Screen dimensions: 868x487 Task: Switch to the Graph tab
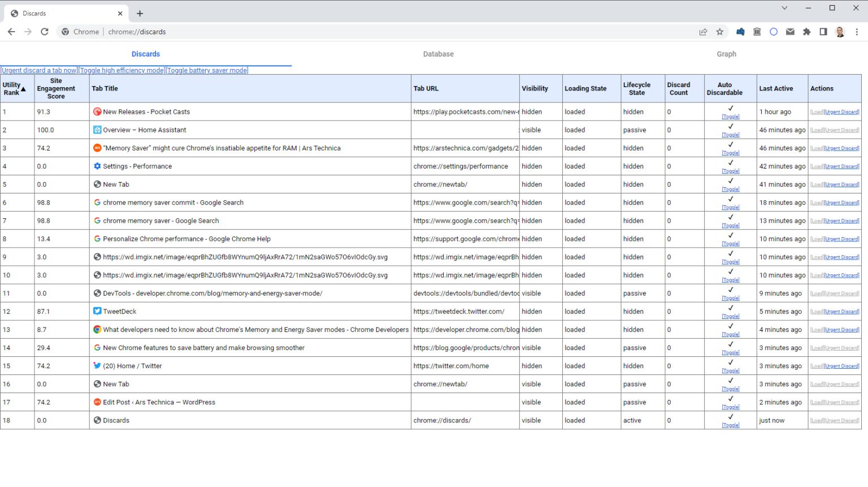[x=727, y=54]
